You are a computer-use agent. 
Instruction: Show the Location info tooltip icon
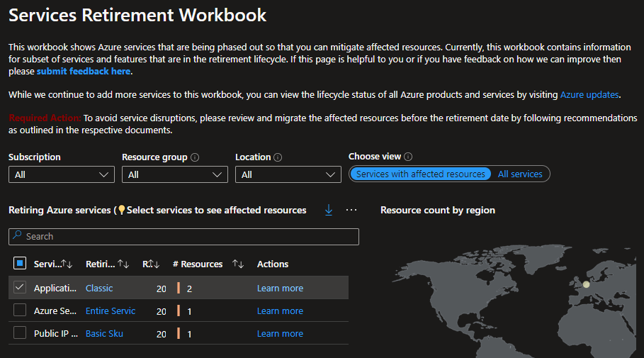coord(278,157)
